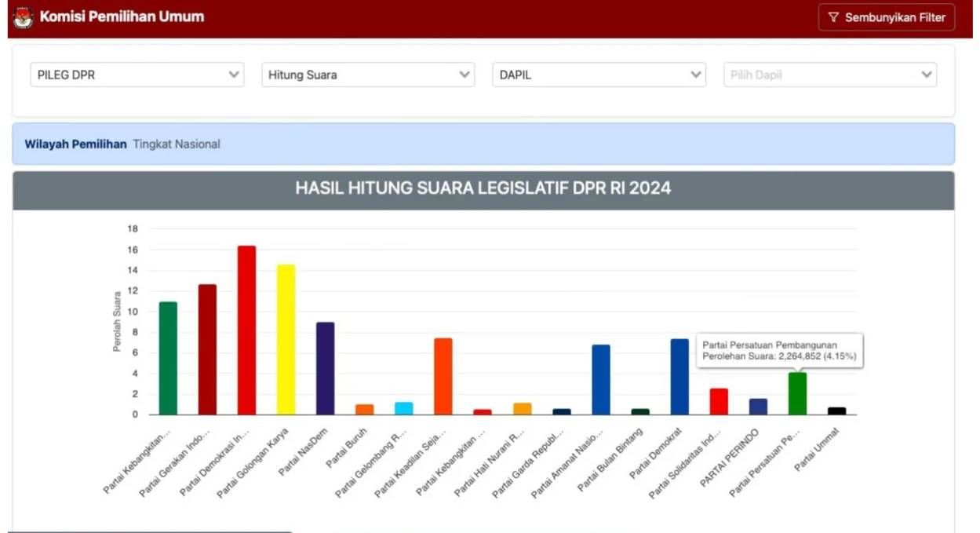Click the 'Partai Demokrat' axis label
980x533 pixels.
[656, 453]
